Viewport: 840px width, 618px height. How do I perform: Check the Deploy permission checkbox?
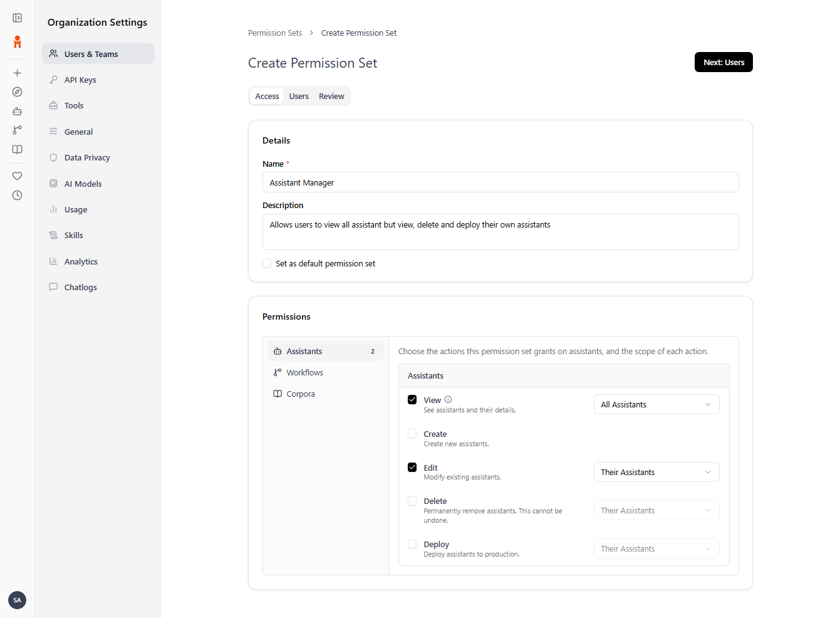(412, 545)
